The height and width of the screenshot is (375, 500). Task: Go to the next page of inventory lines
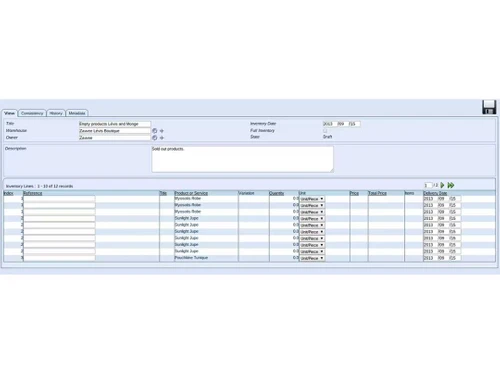click(442, 185)
